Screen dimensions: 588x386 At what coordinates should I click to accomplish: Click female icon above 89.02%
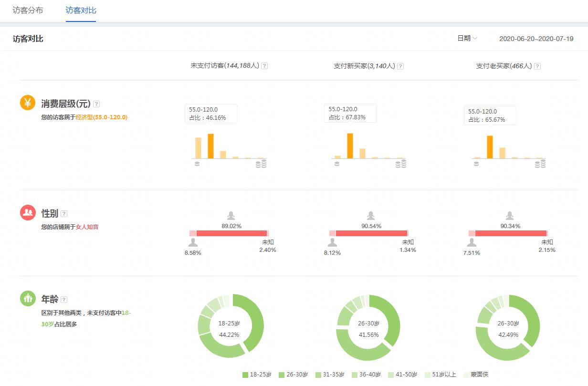[231, 216]
